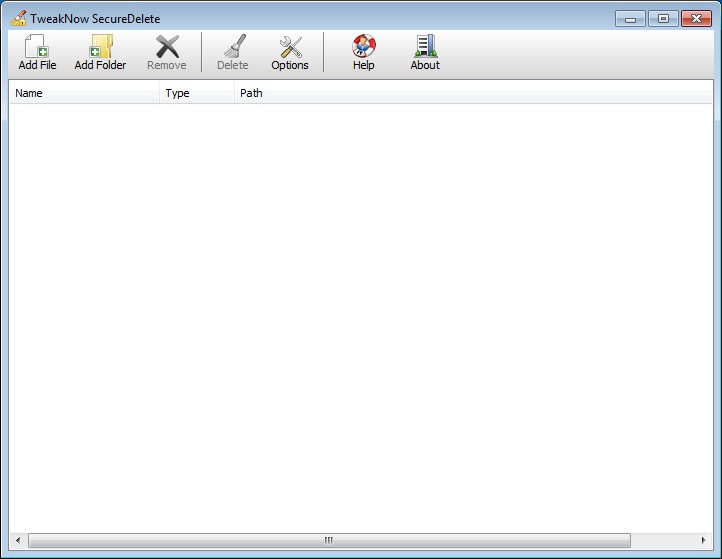Choose Add Folder in the toolbar
The height and width of the screenshot is (559, 722).
pos(100,52)
